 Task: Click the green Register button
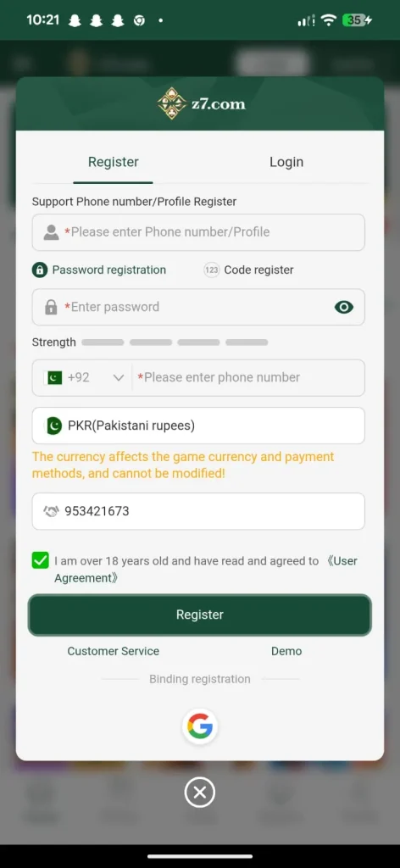pos(200,615)
